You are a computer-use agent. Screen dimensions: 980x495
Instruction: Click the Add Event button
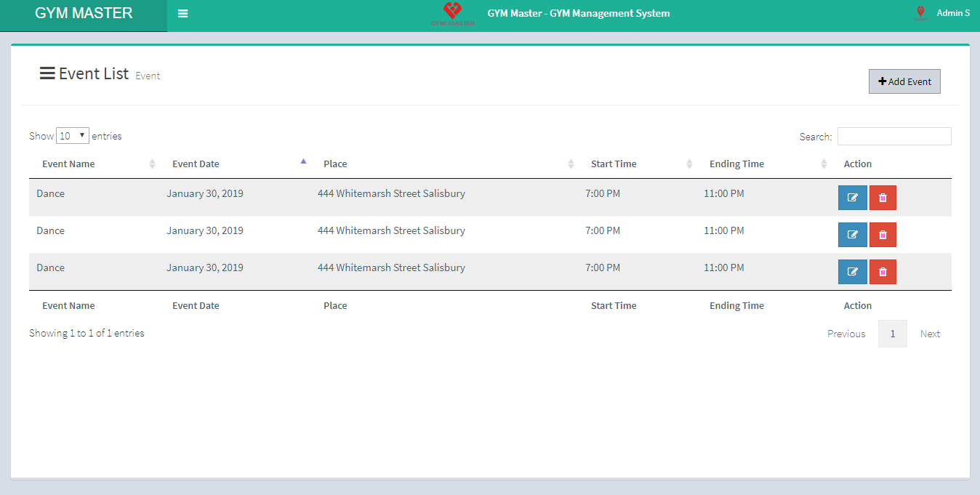[904, 82]
